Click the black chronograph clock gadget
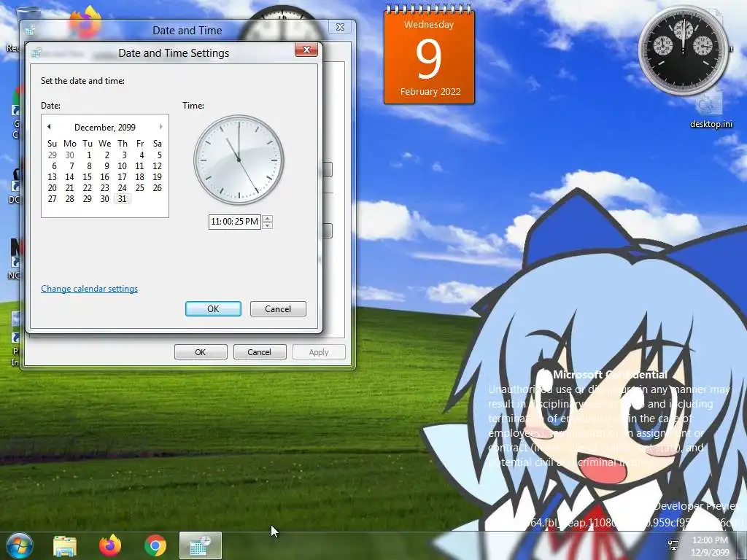The image size is (747, 560). 684,50
